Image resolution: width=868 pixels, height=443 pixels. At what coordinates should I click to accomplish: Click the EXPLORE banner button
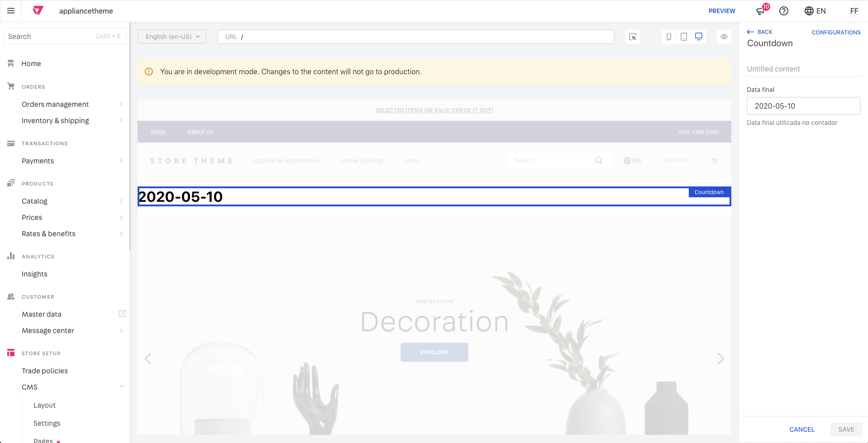(x=434, y=352)
